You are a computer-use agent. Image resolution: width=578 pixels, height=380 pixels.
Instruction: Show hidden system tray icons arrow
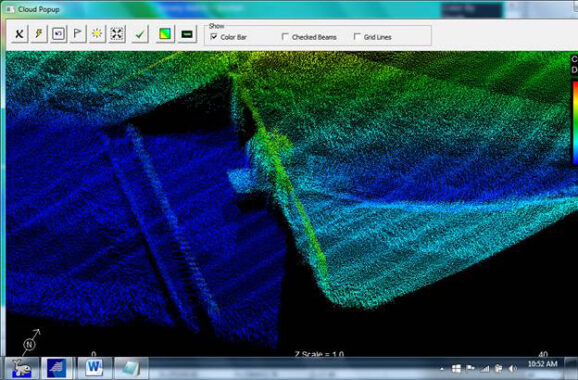442,369
